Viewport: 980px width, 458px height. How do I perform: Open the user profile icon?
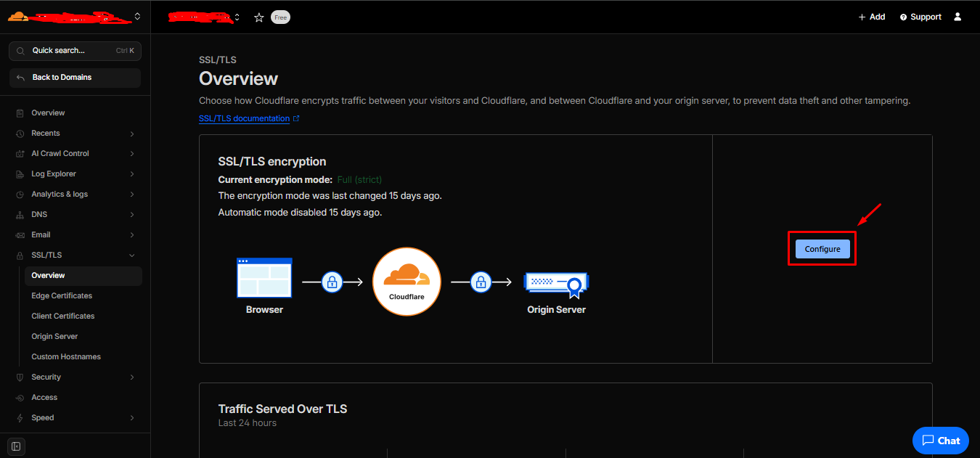click(957, 17)
